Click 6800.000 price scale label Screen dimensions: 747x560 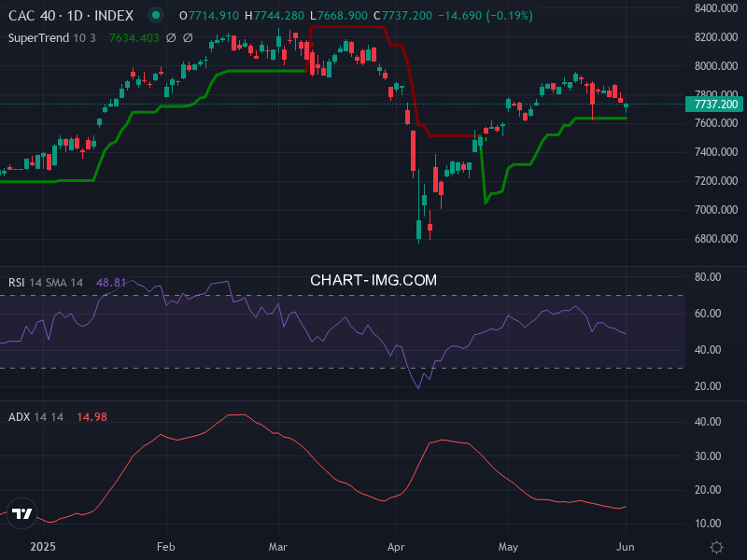point(716,239)
